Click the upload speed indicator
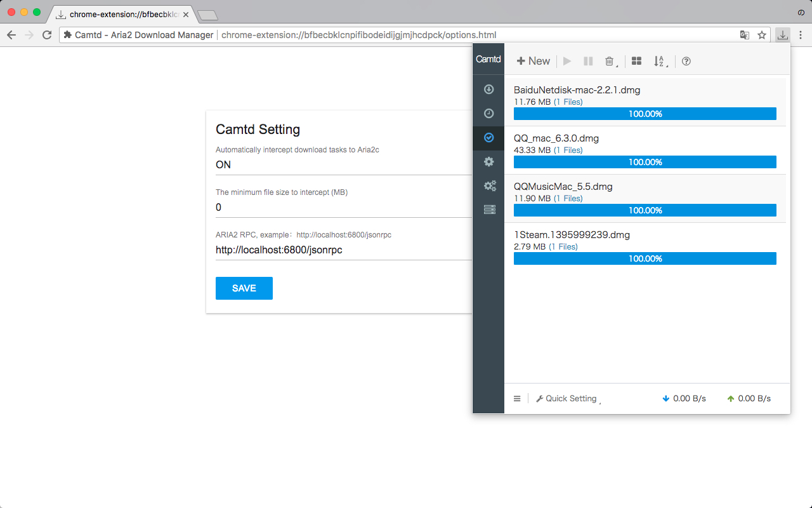 pos(749,399)
